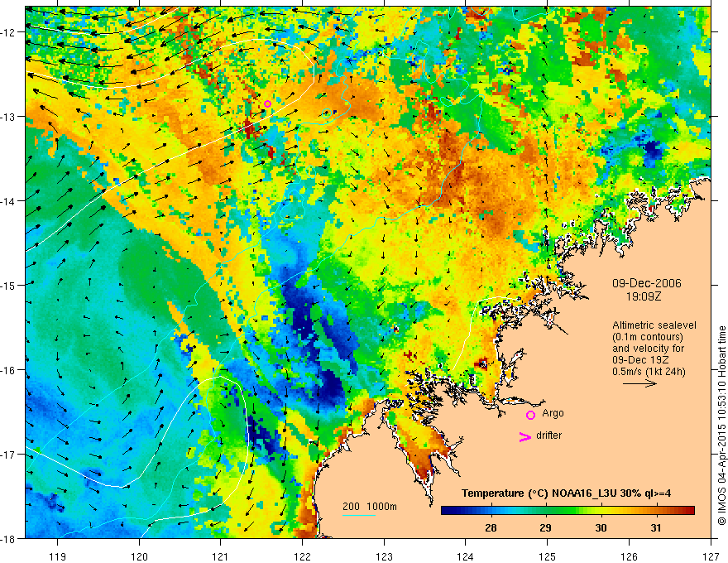Click the 'Temperature (°C) NOAA16_L3U 30% ql>=4' title

pyautogui.click(x=566, y=493)
